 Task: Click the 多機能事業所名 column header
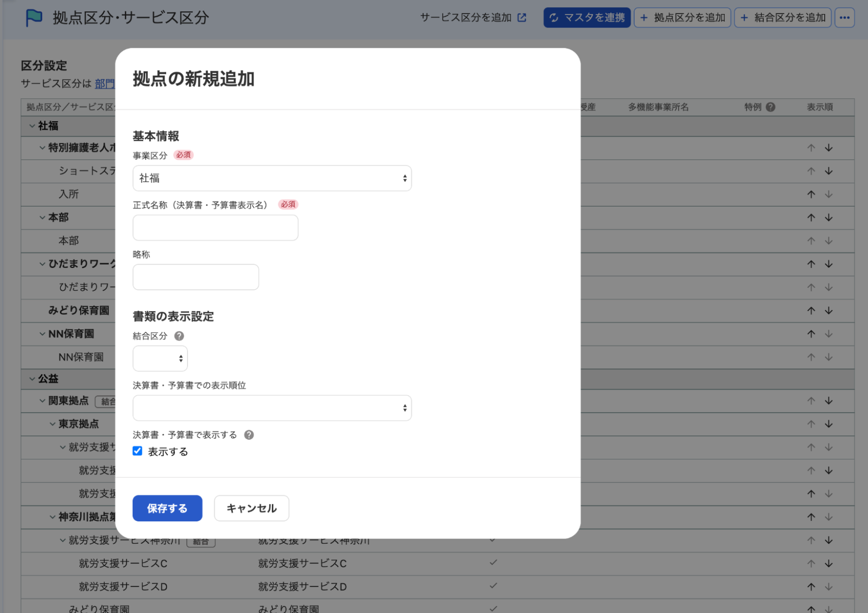(x=658, y=107)
